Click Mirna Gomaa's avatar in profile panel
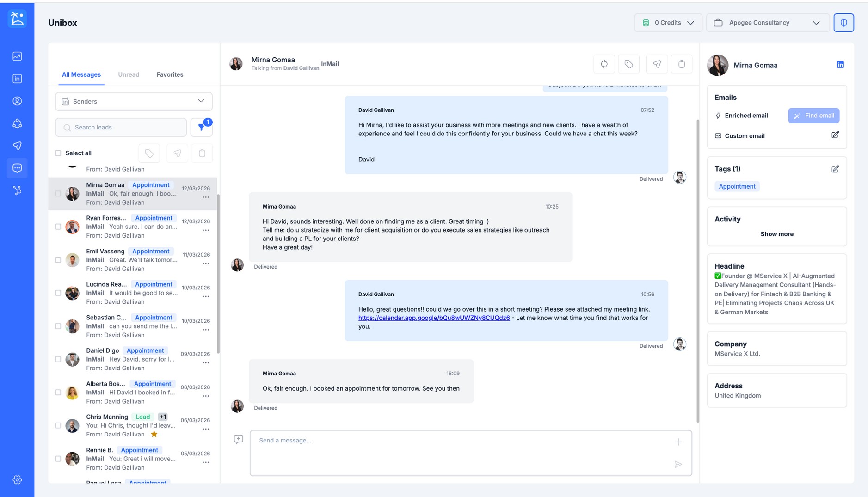 pyautogui.click(x=717, y=65)
